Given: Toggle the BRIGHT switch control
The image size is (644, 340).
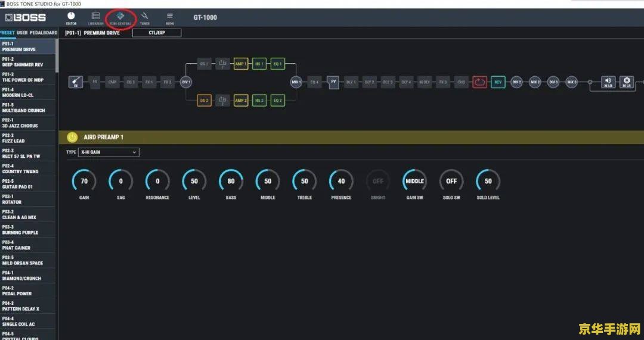Looking at the screenshot, I should click(x=378, y=181).
